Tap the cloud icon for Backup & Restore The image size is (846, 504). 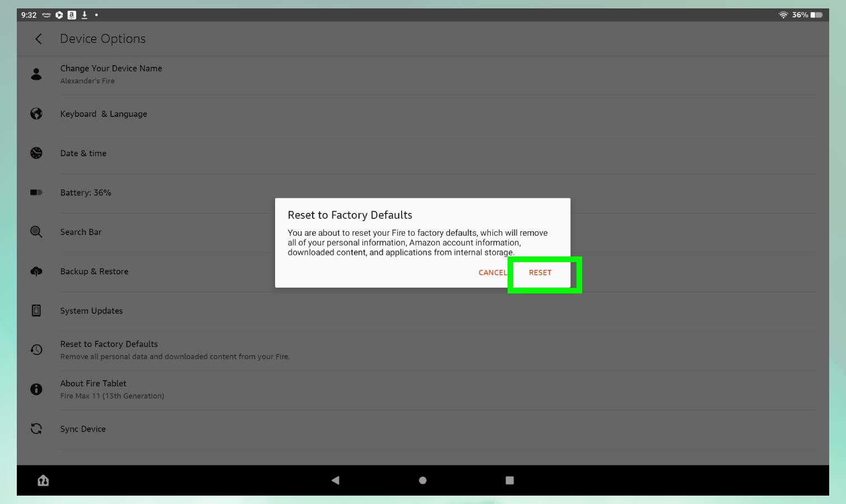pos(36,272)
